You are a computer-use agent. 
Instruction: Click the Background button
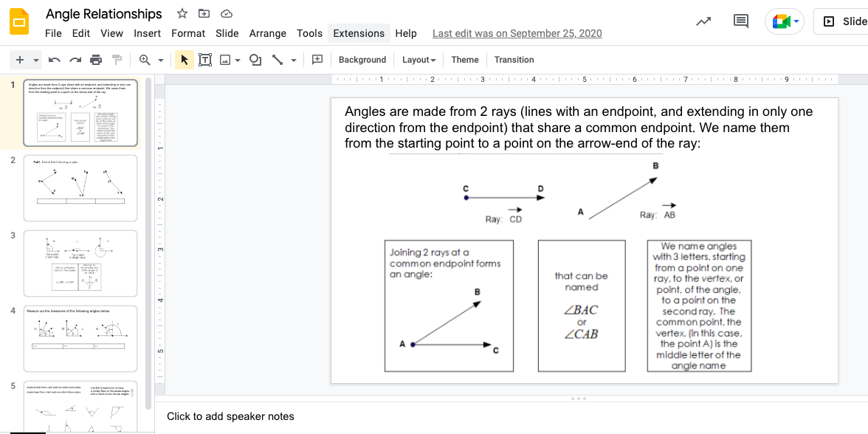click(x=362, y=59)
